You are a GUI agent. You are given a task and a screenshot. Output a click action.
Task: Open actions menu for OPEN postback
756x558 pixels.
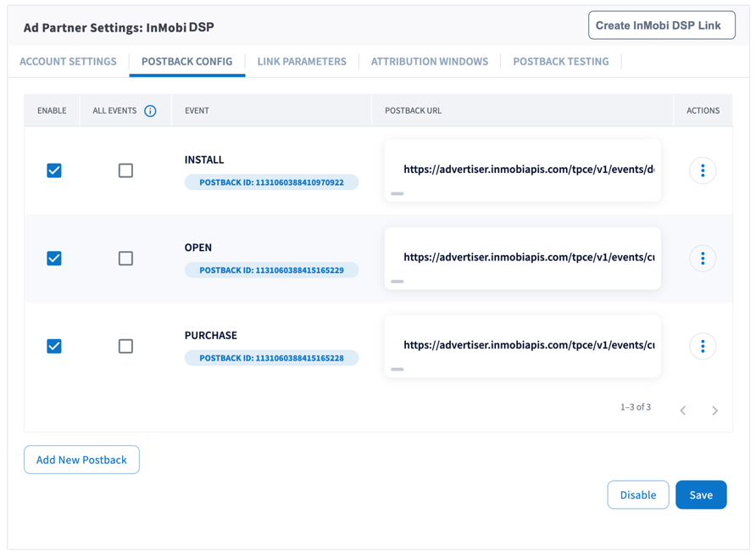[703, 259]
